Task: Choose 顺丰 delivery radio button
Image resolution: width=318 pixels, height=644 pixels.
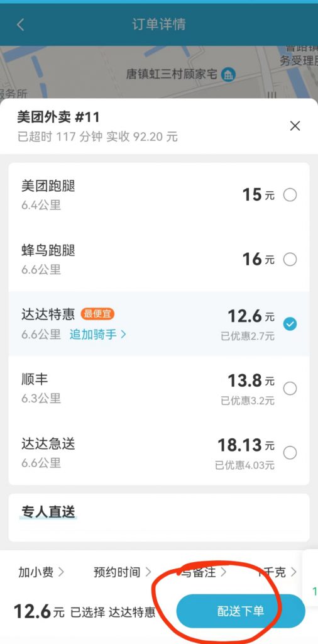Action: point(290,389)
